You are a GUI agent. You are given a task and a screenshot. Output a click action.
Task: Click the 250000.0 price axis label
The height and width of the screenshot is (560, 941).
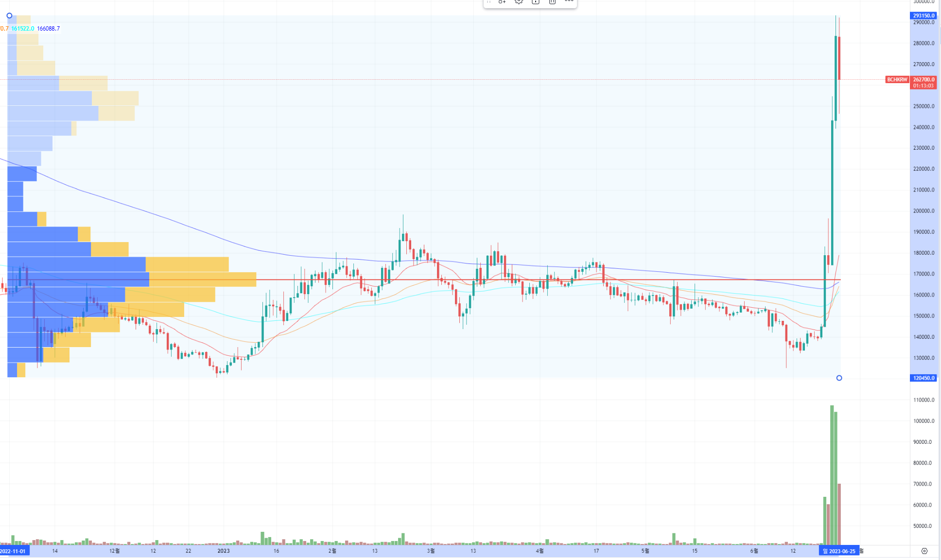pyautogui.click(x=924, y=106)
